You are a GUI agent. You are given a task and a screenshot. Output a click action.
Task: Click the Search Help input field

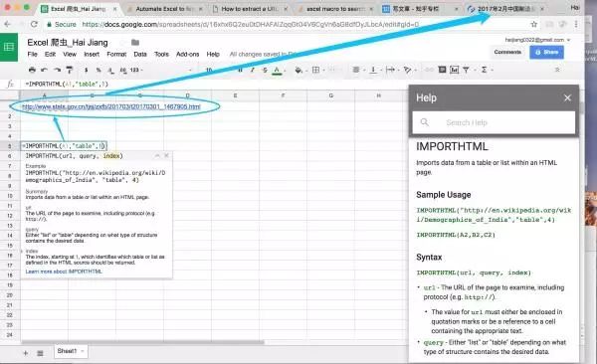point(494,122)
